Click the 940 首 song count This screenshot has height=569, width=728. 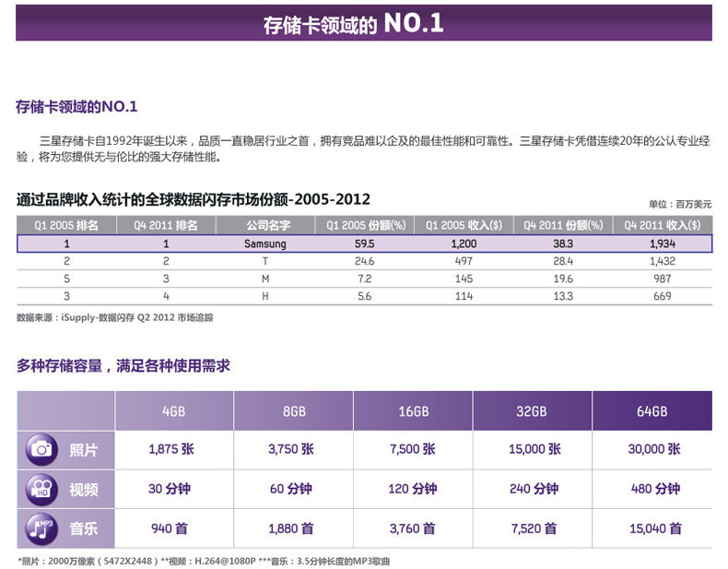(x=170, y=528)
